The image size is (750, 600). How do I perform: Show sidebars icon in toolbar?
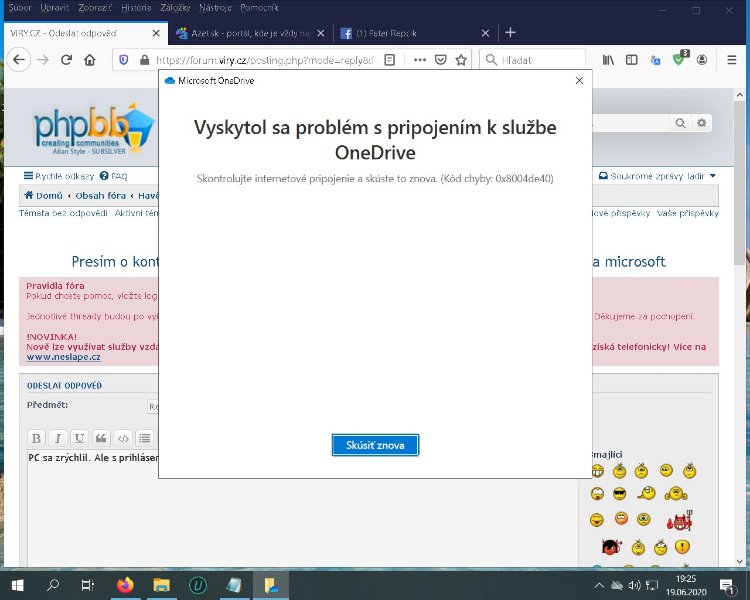pos(632,60)
